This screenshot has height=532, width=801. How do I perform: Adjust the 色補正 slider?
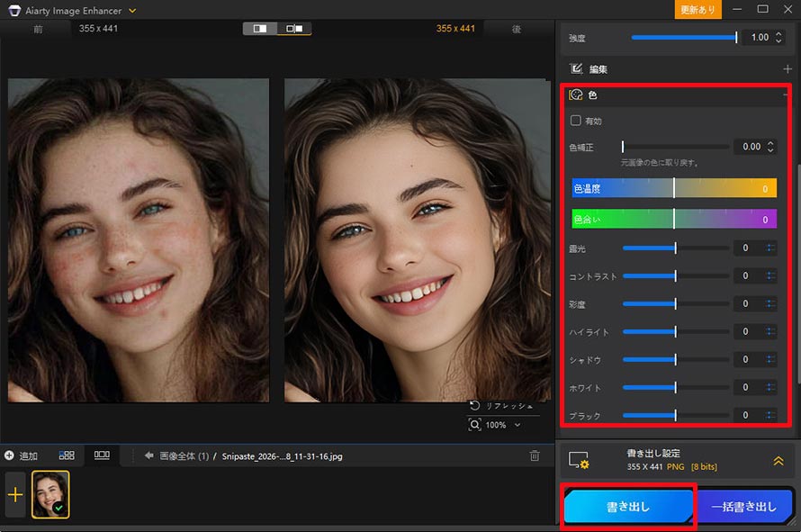(675, 147)
